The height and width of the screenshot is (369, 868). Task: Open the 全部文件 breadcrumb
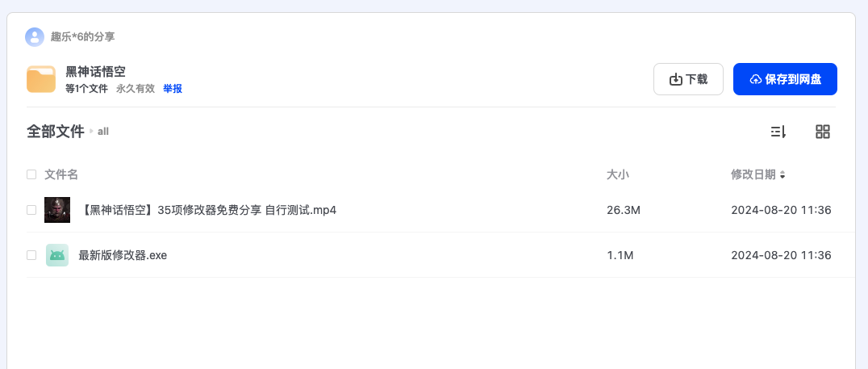tap(55, 132)
